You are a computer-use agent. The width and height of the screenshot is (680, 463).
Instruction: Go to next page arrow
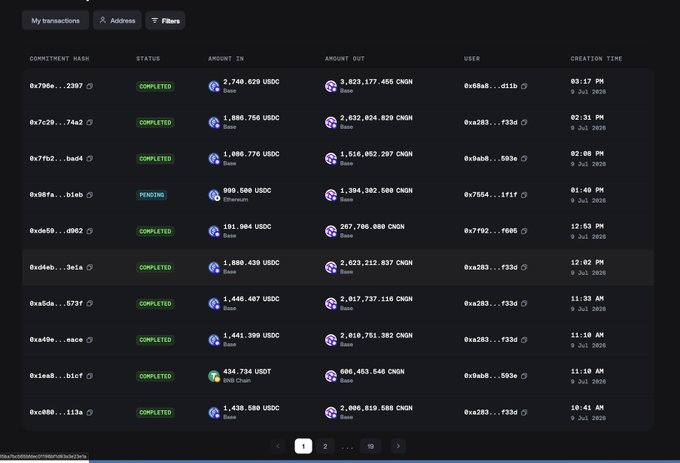tap(398, 446)
